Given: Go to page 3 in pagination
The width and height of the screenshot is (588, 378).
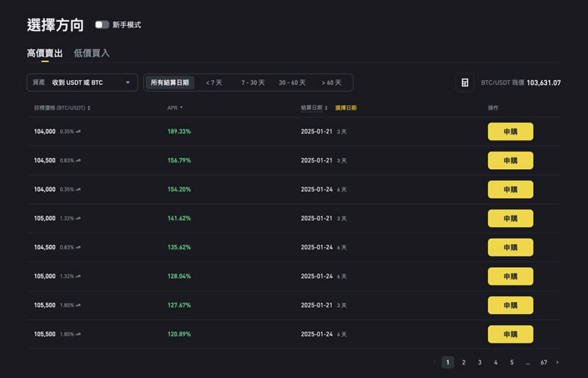Looking at the screenshot, I should coord(480,363).
